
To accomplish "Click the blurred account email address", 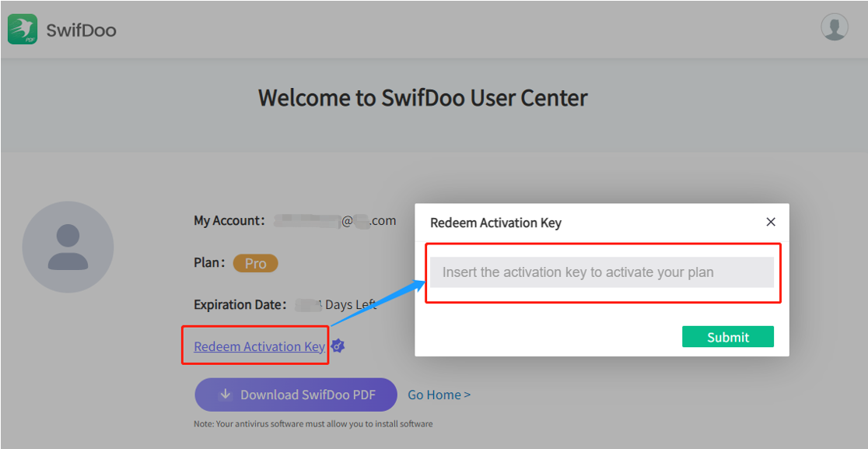I will [335, 221].
